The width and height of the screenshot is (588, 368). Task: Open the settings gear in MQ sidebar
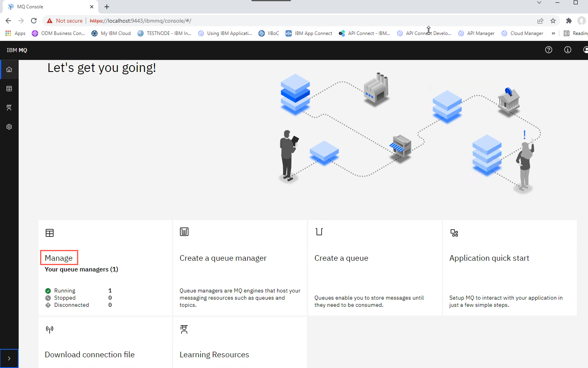[x=9, y=127]
